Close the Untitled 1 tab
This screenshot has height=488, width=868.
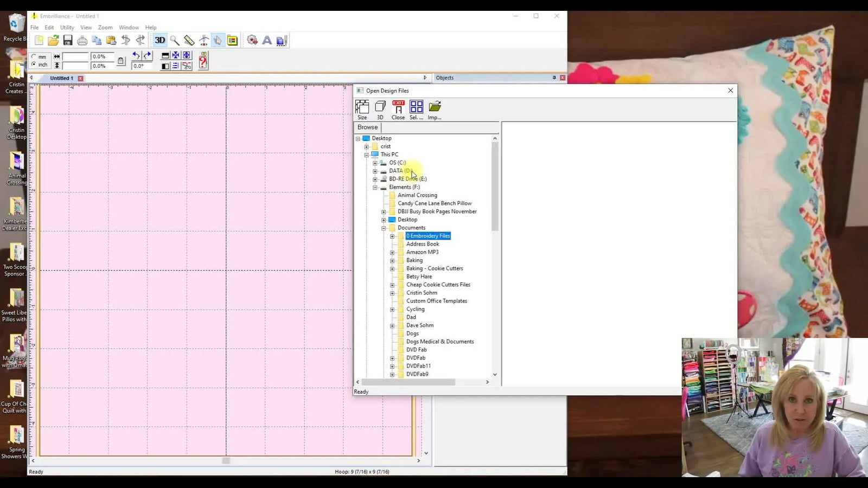[80, 78]
